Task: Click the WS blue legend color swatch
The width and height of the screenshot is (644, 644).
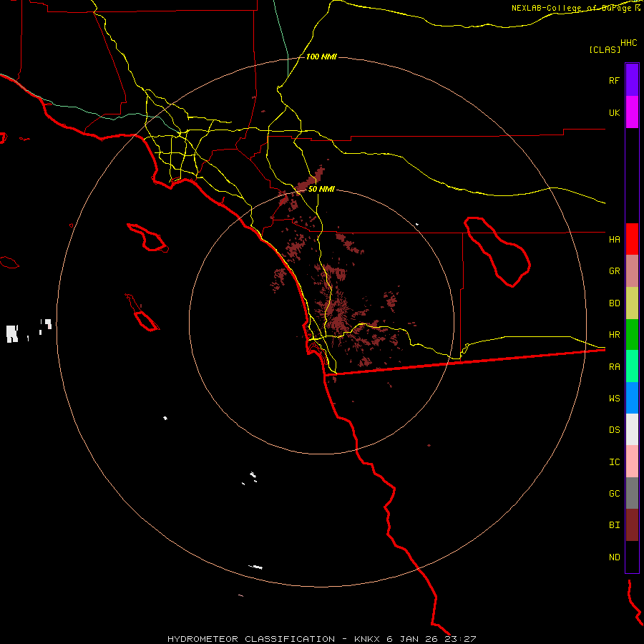Action: 632,398
